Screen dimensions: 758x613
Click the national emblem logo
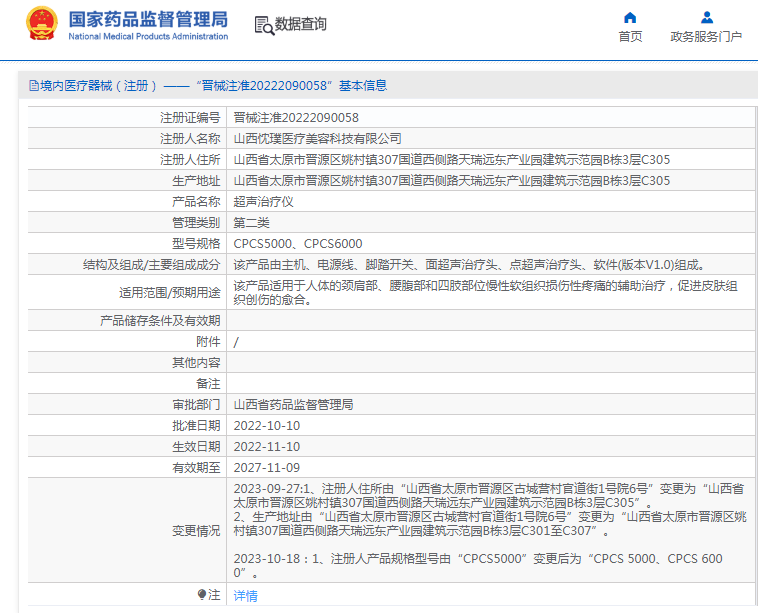pos(42,23)
